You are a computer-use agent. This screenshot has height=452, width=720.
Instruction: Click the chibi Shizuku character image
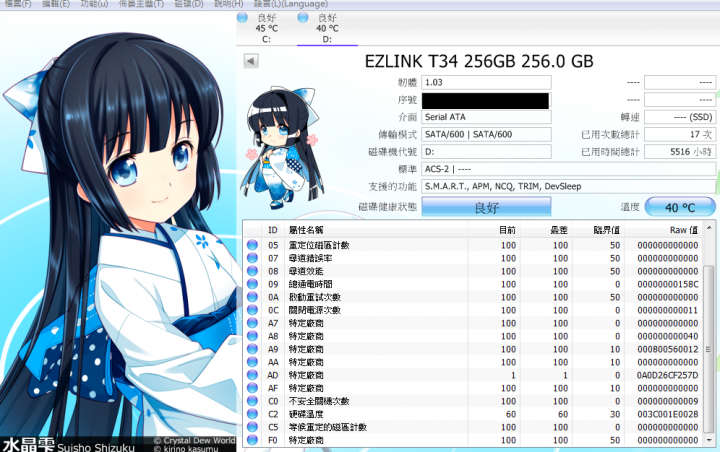click(x=281, y=147)
